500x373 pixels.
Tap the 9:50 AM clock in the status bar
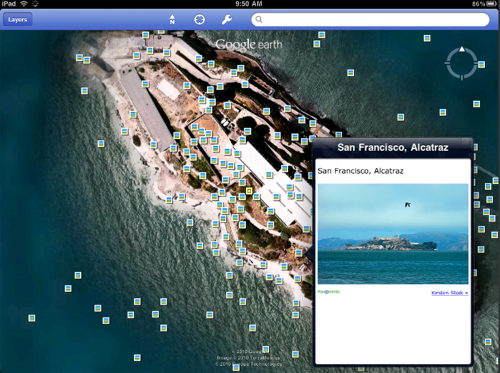(x=249, y=4)
